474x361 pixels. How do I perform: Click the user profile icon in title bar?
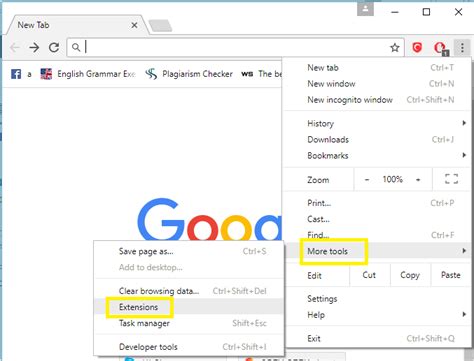click(365, 9)
